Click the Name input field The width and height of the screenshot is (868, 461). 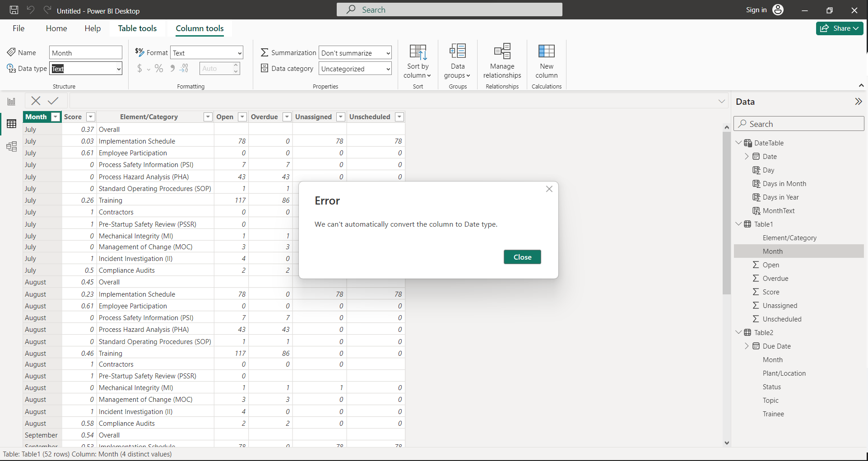86,53
